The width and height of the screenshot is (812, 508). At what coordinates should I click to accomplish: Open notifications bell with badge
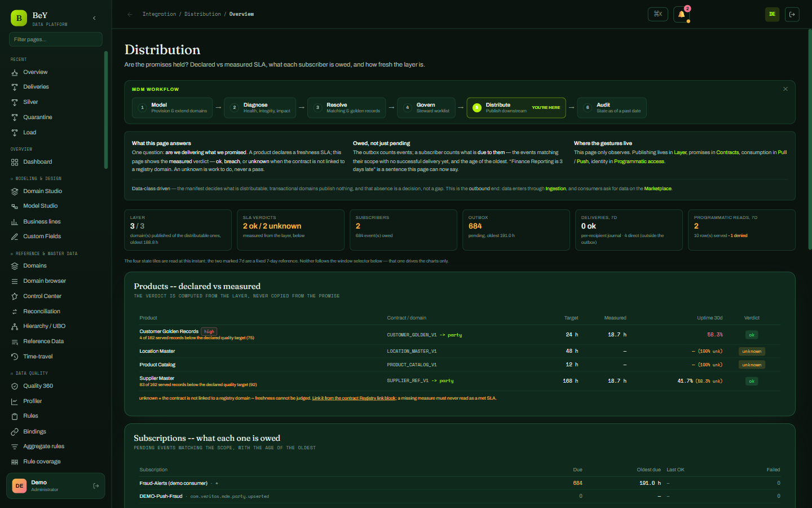(x=681, y=14)
